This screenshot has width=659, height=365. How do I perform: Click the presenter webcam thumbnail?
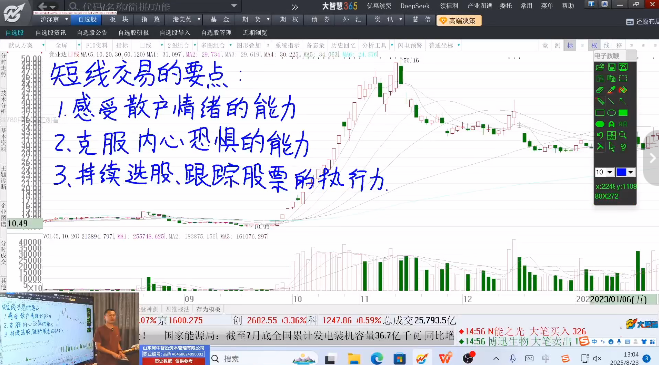(70, 328)
